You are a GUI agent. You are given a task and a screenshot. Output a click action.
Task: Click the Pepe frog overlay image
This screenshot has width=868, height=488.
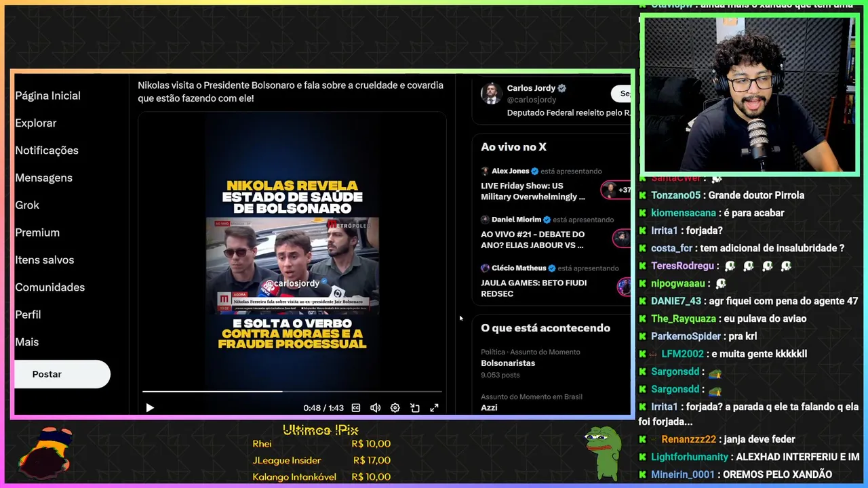click(603, 452)
